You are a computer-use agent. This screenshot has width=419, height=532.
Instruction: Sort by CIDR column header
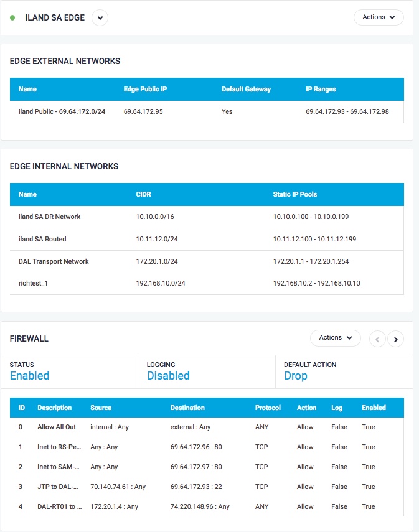pos(144,194)
